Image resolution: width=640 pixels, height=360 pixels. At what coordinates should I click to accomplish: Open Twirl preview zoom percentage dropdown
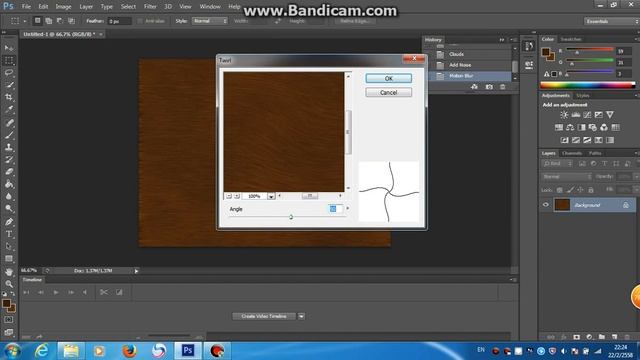pos(271,196)
